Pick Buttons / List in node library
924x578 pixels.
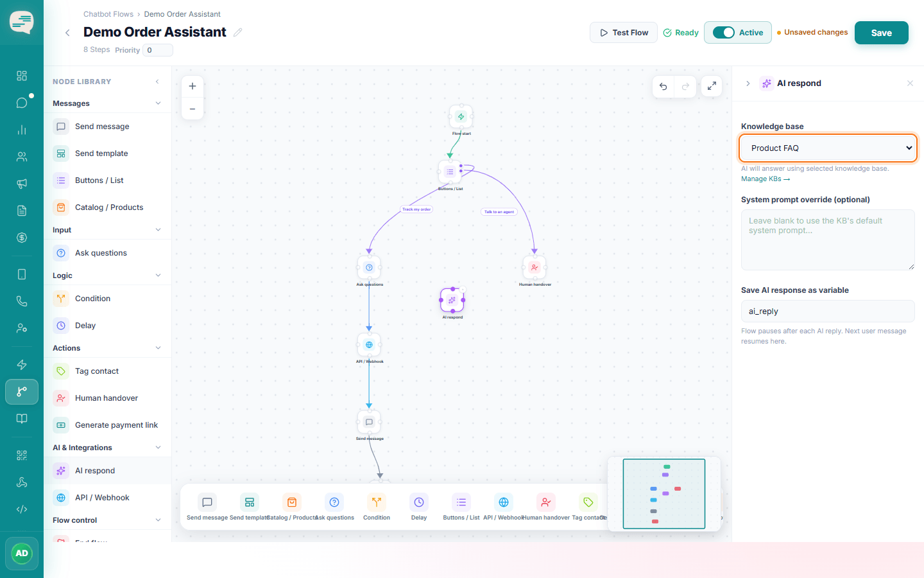coord(107,180)
